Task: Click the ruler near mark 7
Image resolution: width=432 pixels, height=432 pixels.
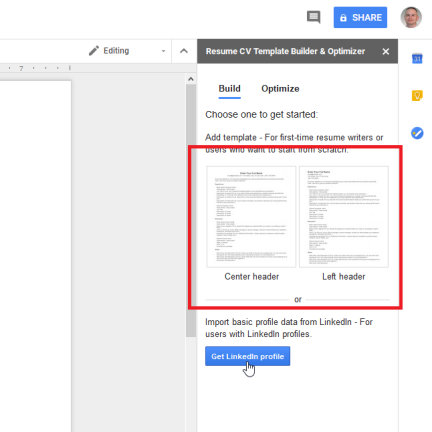Action: pyautogui.click(x=21, y=68)
